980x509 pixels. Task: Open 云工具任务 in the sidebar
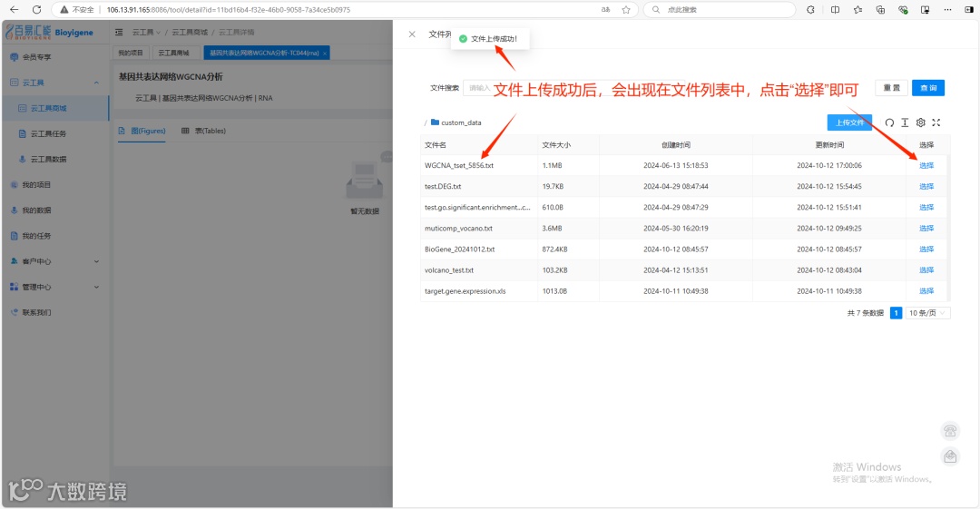pyautogui.click(x=48, y=133)
